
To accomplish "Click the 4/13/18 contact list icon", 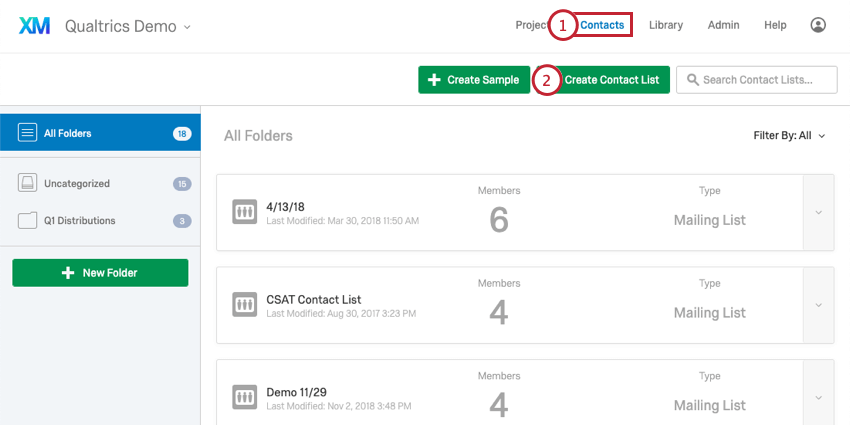I will coord(244,212).
